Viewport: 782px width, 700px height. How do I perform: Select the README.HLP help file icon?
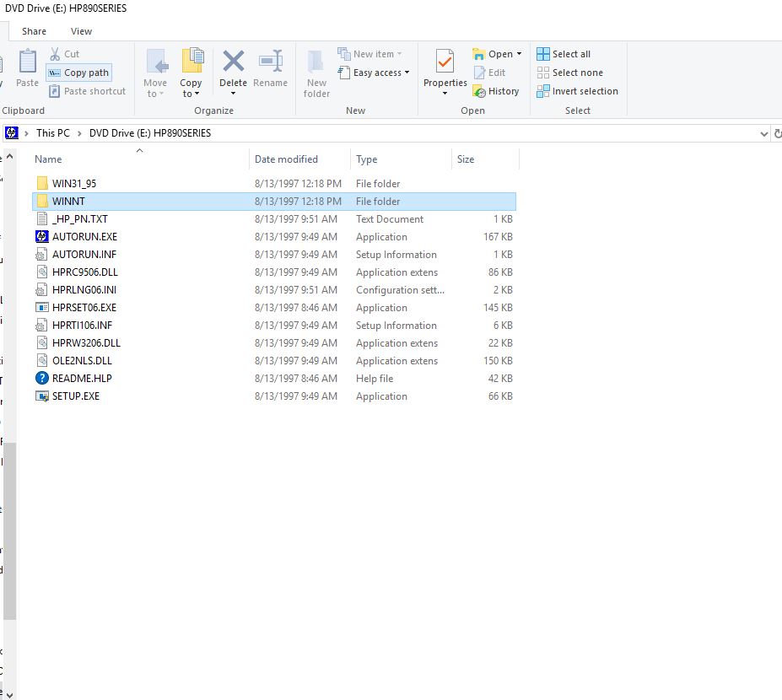(x=42, y=379)
